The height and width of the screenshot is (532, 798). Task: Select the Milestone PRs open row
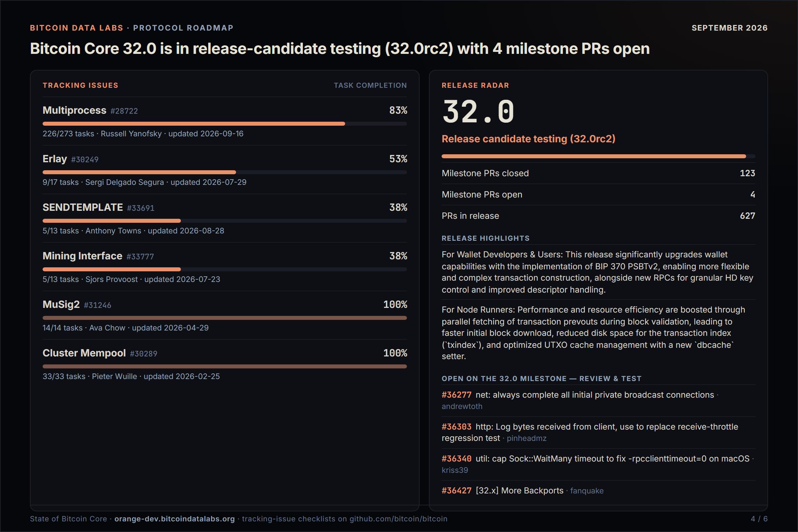point(598,195)
